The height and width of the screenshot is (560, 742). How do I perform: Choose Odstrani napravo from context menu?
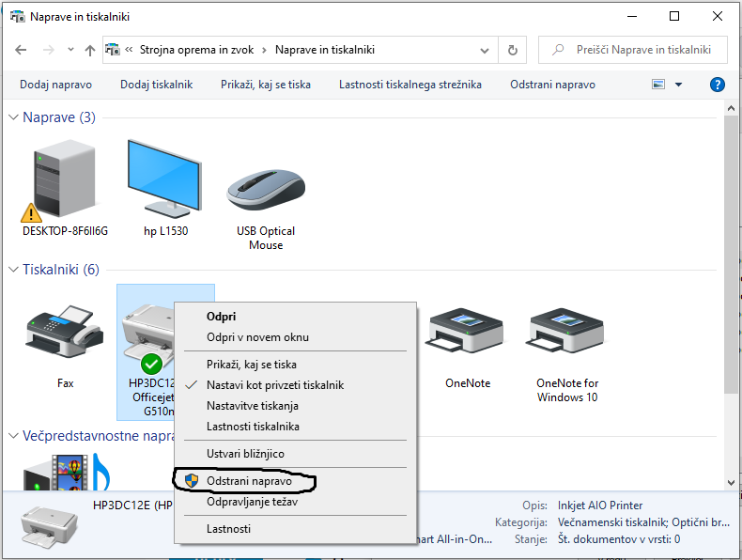click(x=249, y=480)
